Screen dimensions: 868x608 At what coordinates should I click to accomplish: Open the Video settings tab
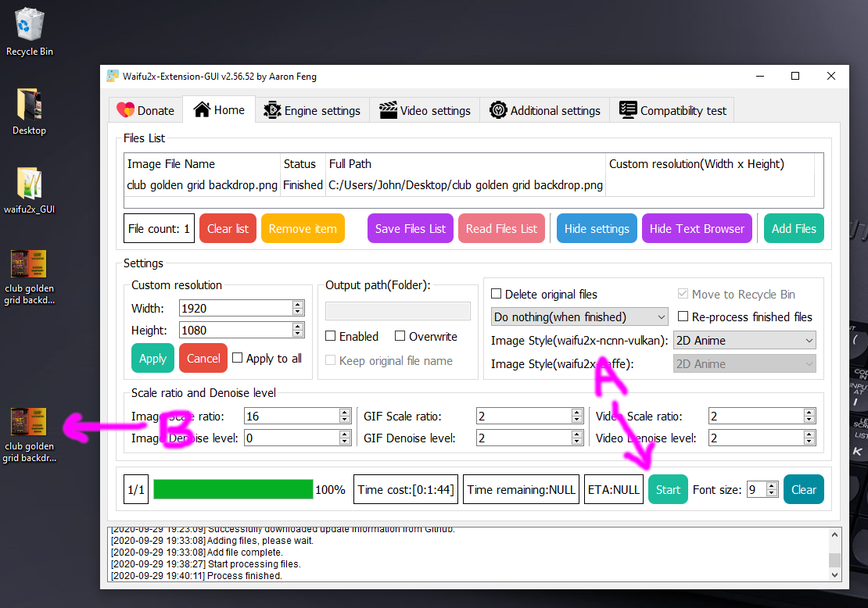425,110
